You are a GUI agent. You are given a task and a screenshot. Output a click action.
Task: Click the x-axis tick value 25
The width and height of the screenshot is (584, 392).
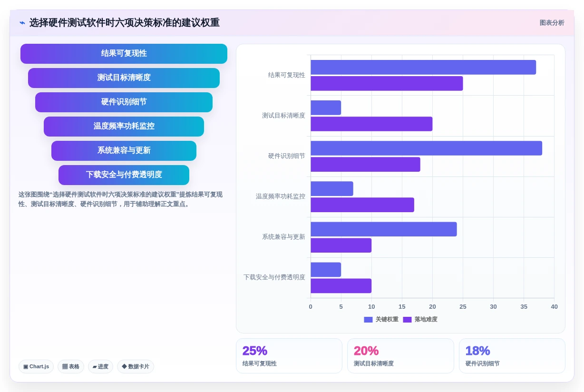[x=463, y=307]
